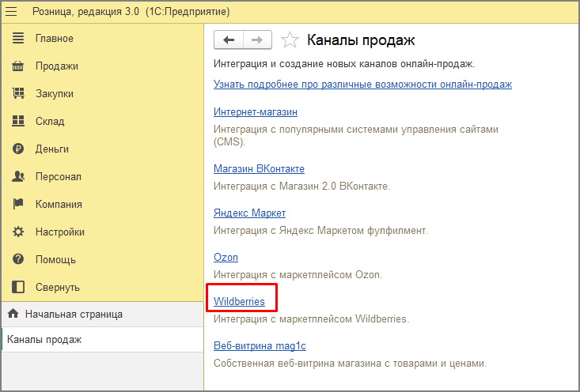Open the Ozon integration link
The height and width of the screenshot is (392, 580).
pos(226,257)
